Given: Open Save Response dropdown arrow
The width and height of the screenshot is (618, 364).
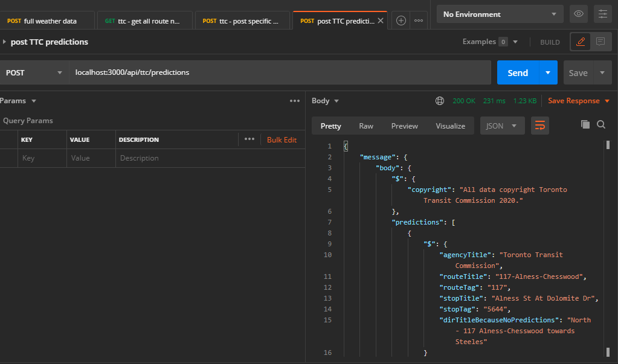Looking at the screenshot, I should 607,101.
